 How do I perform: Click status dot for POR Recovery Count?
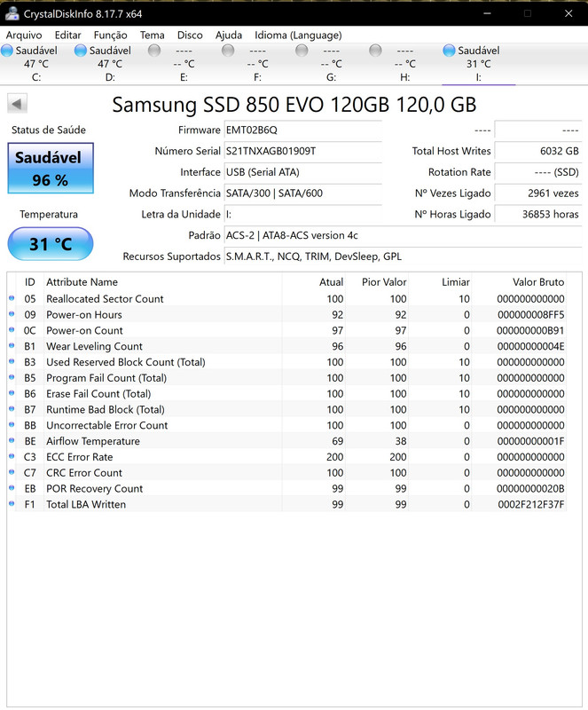pos(12,487)
